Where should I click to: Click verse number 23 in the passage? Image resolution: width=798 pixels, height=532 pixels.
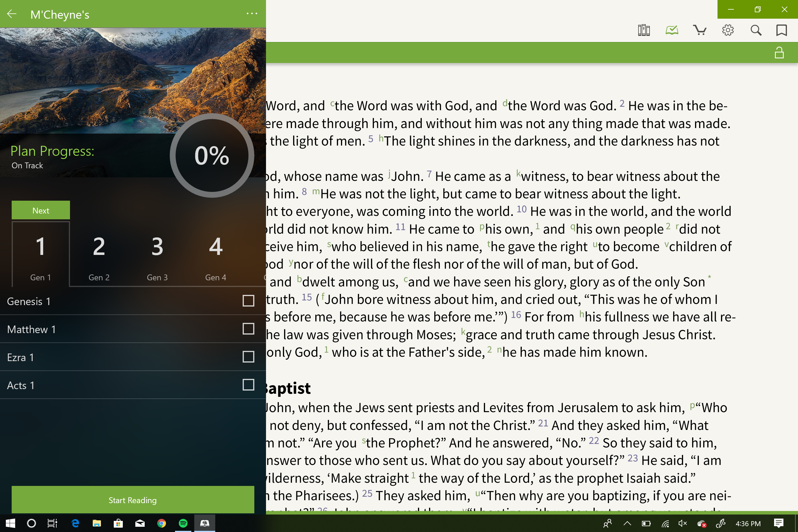[632, 459]
